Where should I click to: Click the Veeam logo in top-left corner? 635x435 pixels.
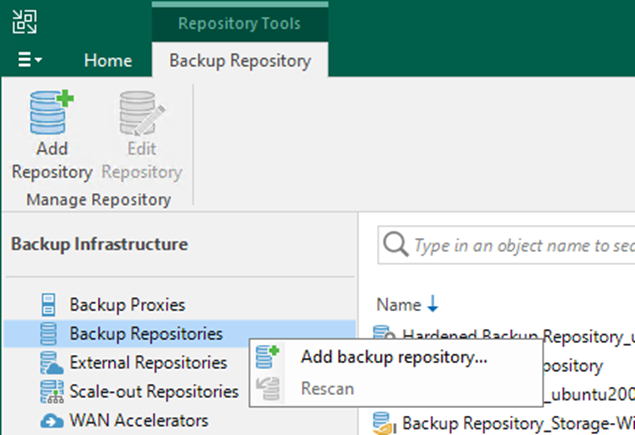24,21
